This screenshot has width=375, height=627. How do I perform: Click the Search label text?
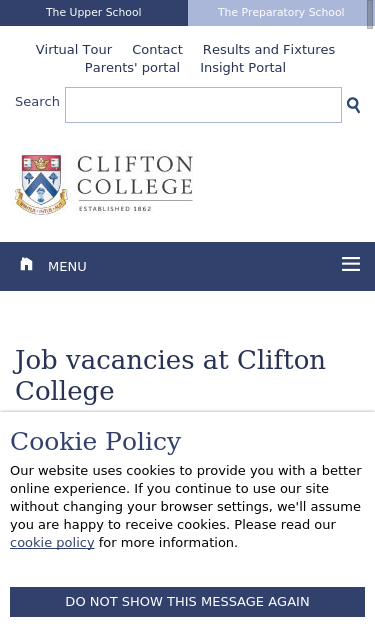click(37, 102)
